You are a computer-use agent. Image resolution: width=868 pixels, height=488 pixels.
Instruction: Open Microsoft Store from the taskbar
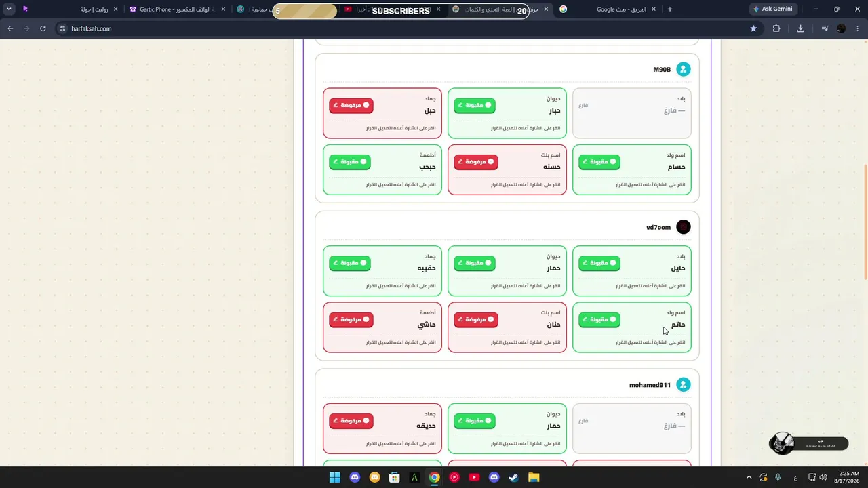coord(395,477)
